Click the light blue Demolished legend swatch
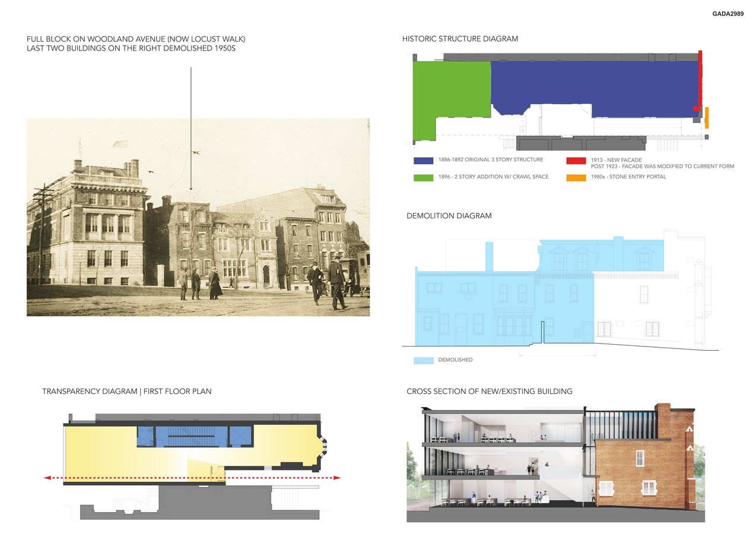The height and width of the screenshot is (534, 756). tap(423, 360)
